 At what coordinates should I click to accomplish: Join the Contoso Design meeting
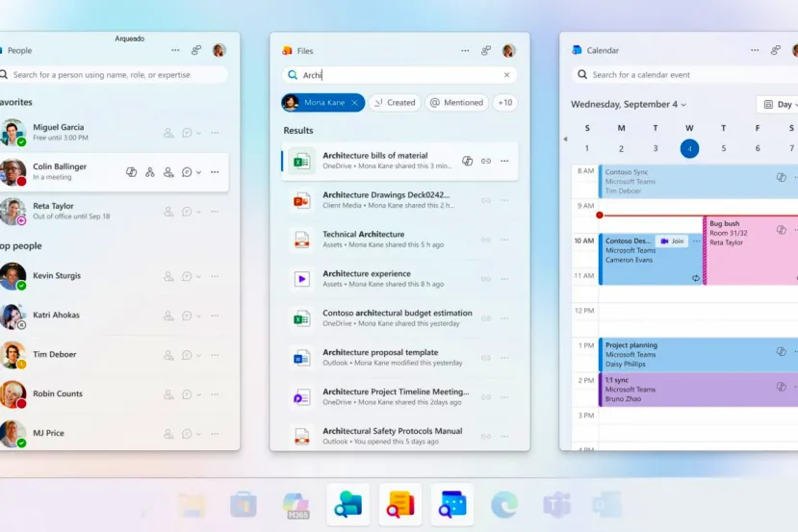672,241
